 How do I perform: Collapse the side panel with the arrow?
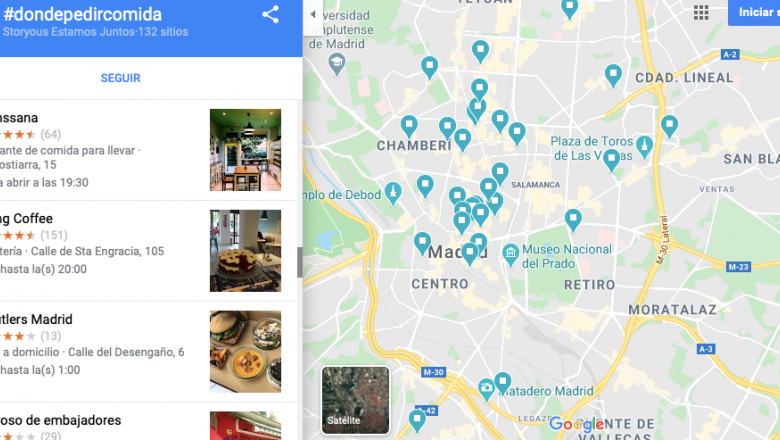313,14
